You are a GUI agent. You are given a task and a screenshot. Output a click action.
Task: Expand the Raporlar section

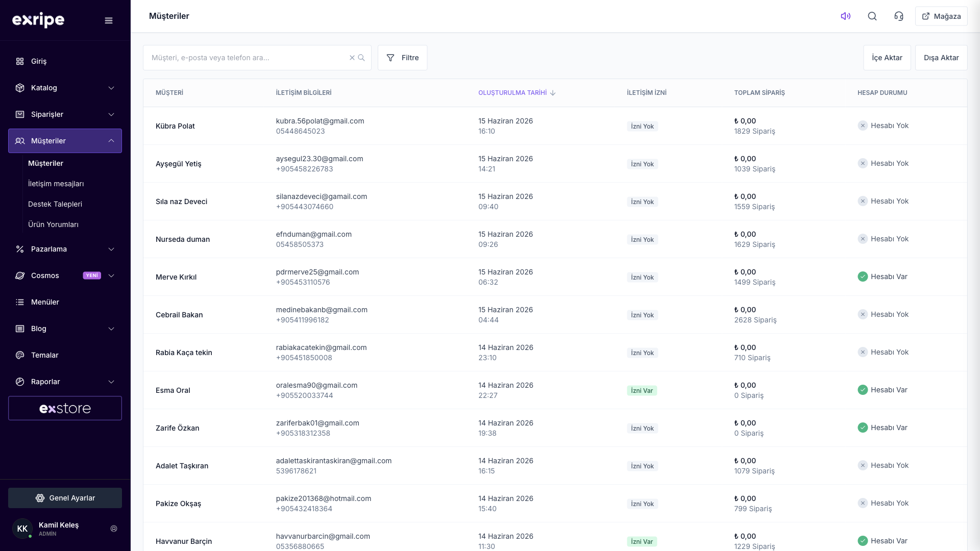[65, 382]
